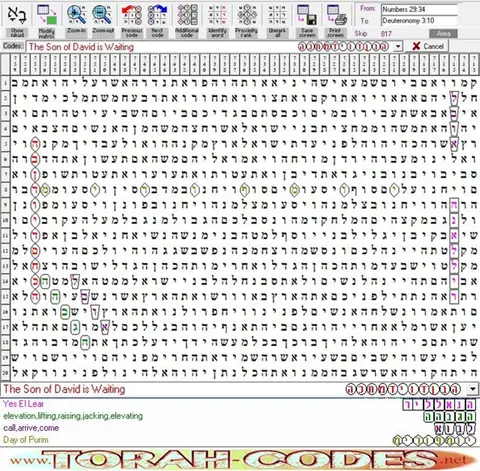Select the Day of Purim legend entry

26,440
